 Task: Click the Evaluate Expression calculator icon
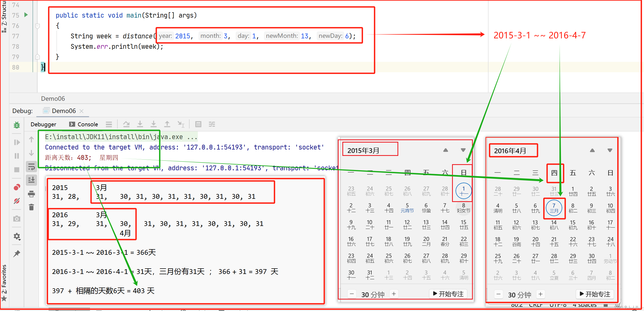(198, 124)
